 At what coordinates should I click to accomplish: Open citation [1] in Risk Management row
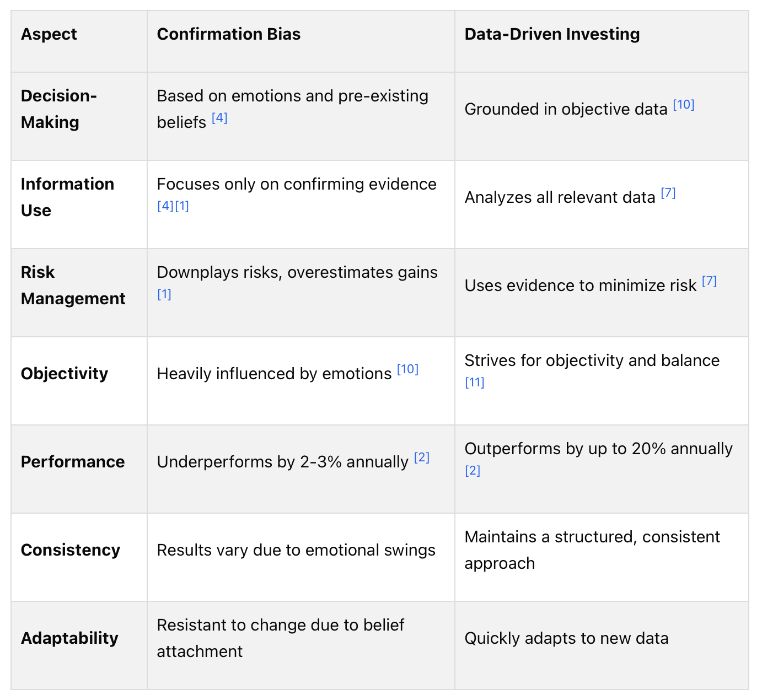[x=164, y=294]
